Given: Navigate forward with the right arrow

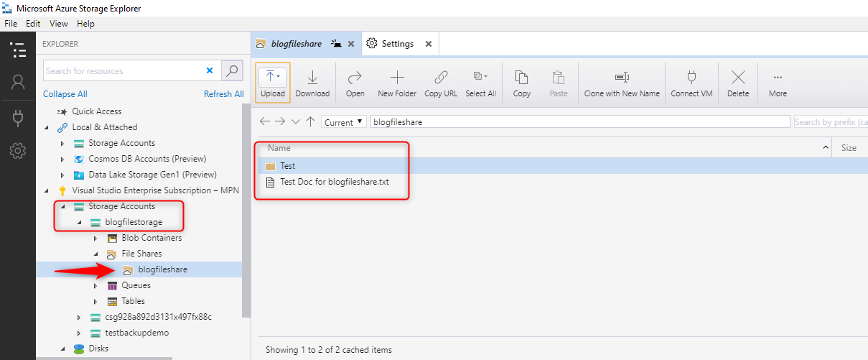Looking at the screenshot, I should [x=280, y=121].
